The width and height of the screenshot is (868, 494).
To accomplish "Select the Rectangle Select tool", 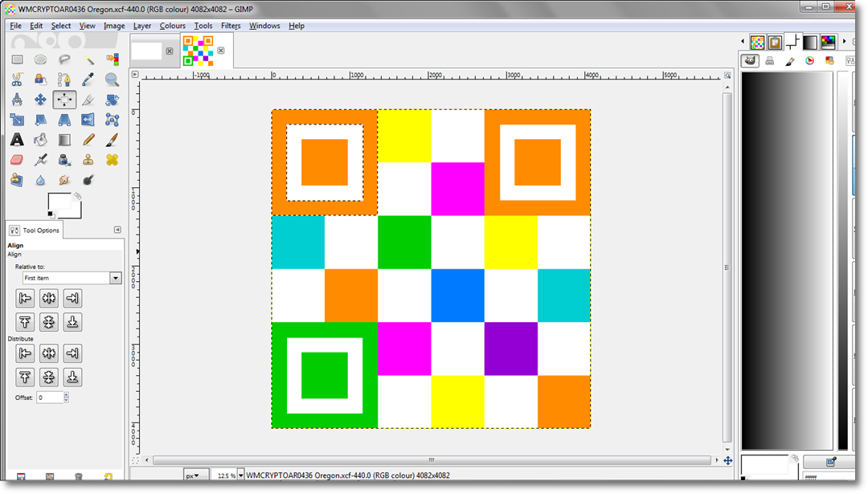I will tap(17, 59).
